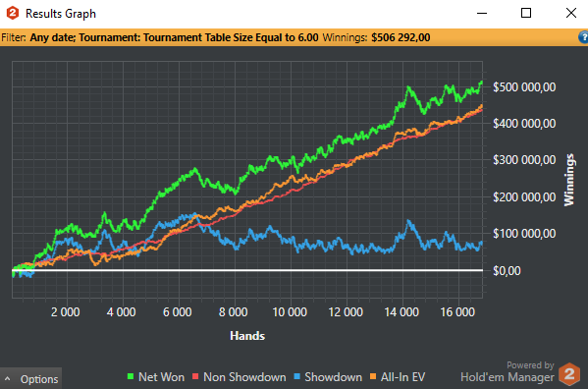Click the $500 000,00 axis label
Screen dimensions: 588x389
click(x=524, y=87)
